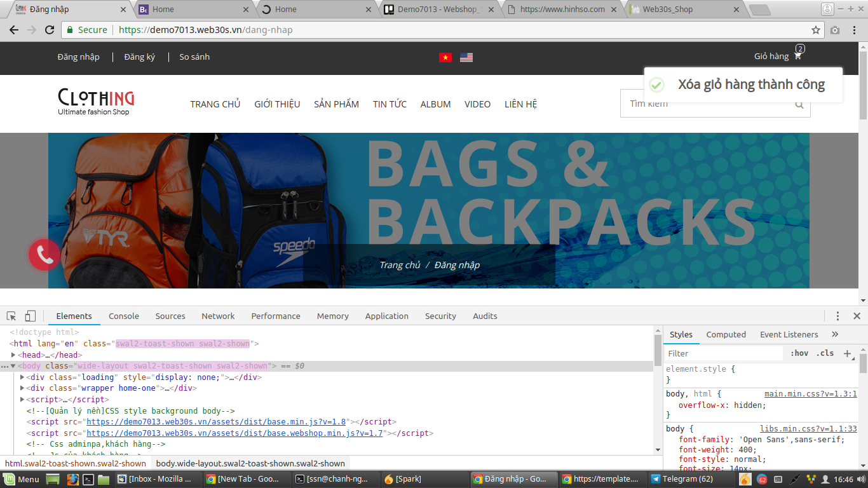Open the Application tab

click(x=387, y=316)
